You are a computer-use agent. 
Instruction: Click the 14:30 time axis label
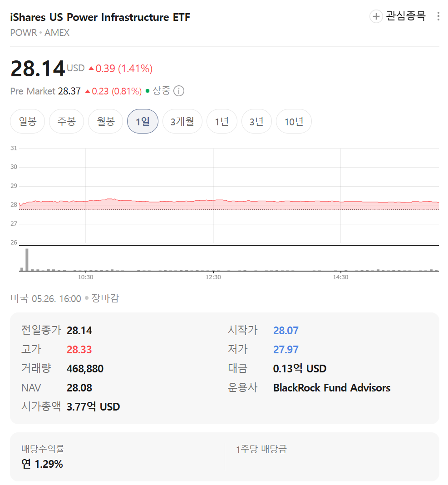click(x=341, y=277)
